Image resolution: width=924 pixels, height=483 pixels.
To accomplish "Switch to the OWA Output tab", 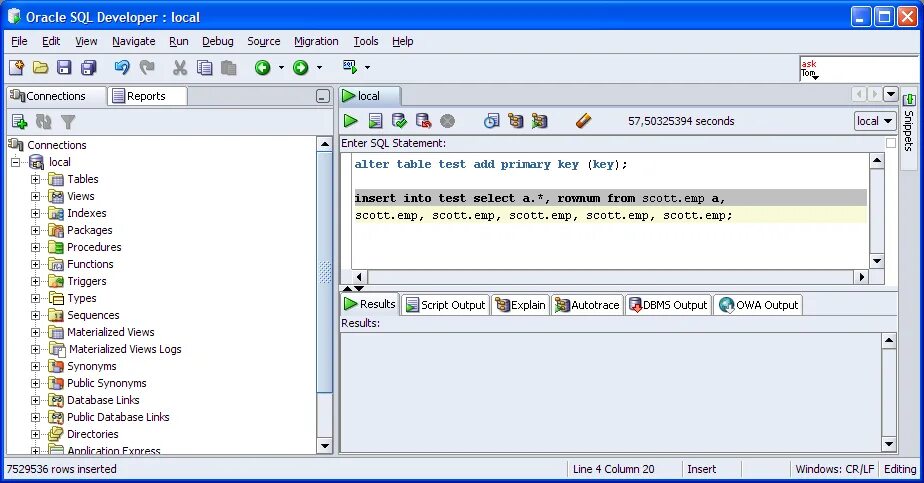I will click(x=758, y=305).
